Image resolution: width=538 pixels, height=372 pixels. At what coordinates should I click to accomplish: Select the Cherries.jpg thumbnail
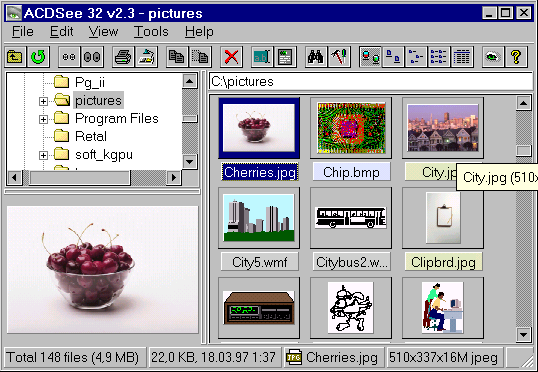(259, 128)
